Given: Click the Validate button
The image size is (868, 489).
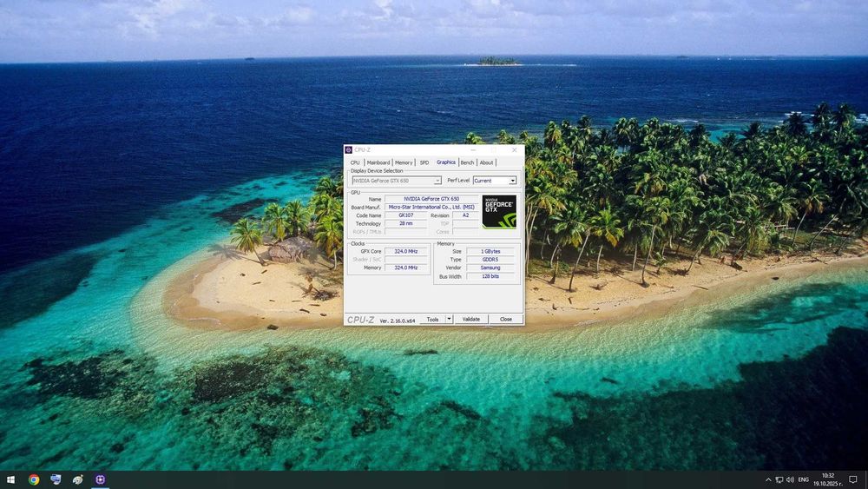Looking at the screenshot, I should [x=471, y=319].
